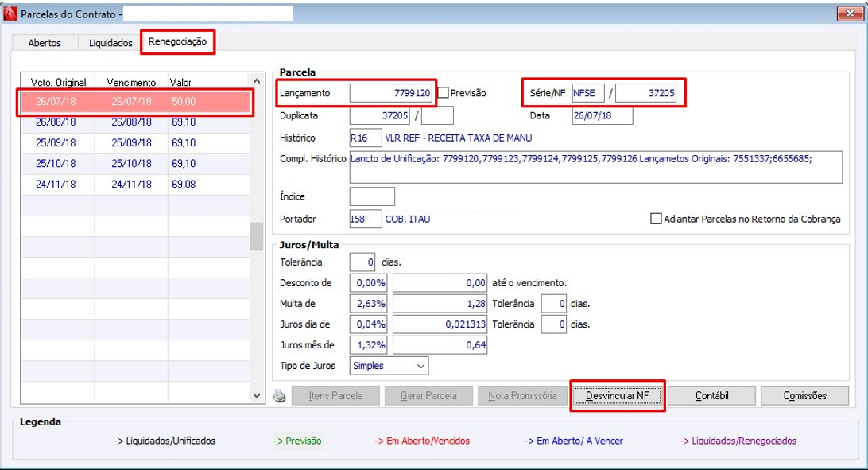Open the Comissões button
This screenshot has height=470, width=868.
(805, 396)
